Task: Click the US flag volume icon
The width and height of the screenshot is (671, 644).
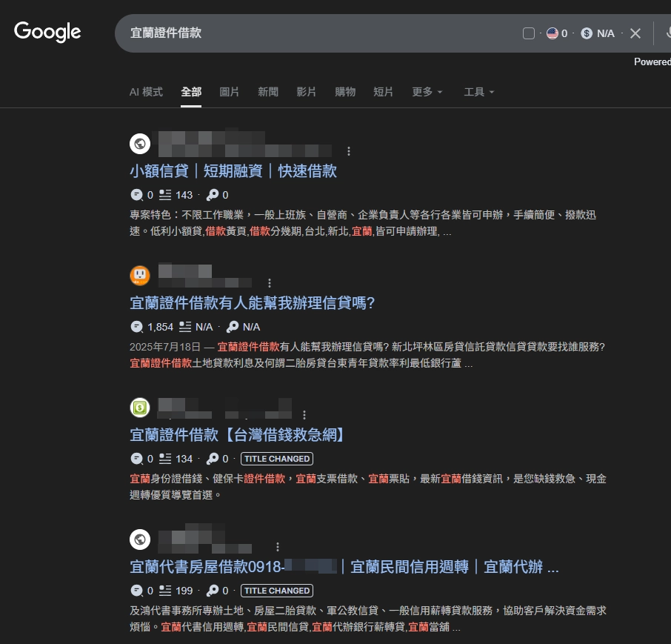Action: 553,33
